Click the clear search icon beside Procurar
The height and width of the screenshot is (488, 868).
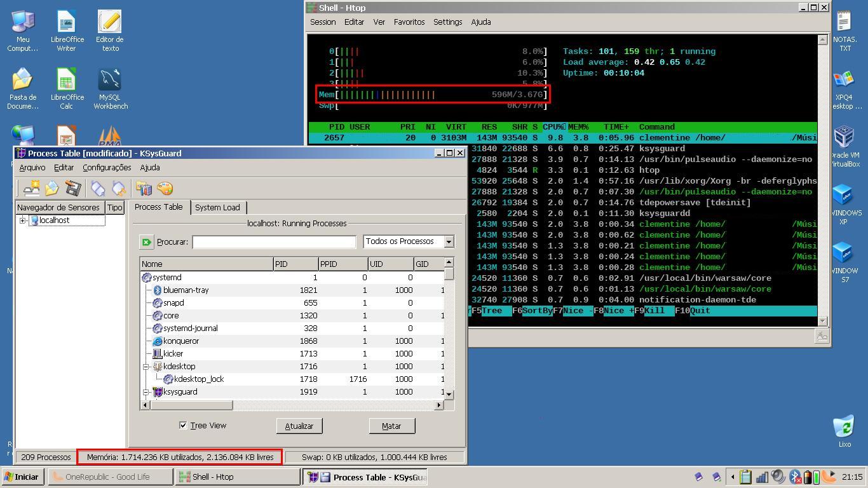coord(146,242)
